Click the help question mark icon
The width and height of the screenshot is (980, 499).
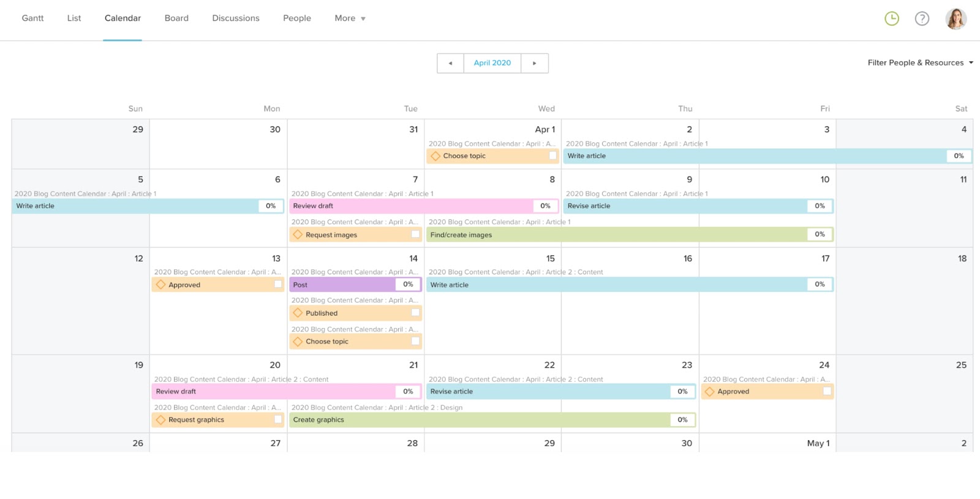922,19
